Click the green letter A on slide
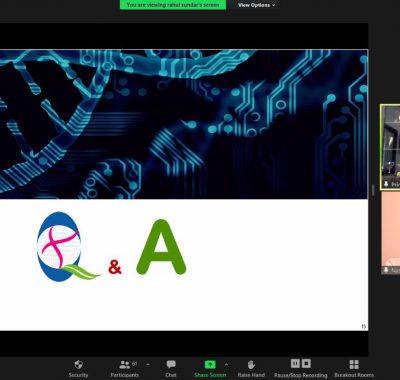The height and width of the screenshot is (380, 400). coord(161,247)
